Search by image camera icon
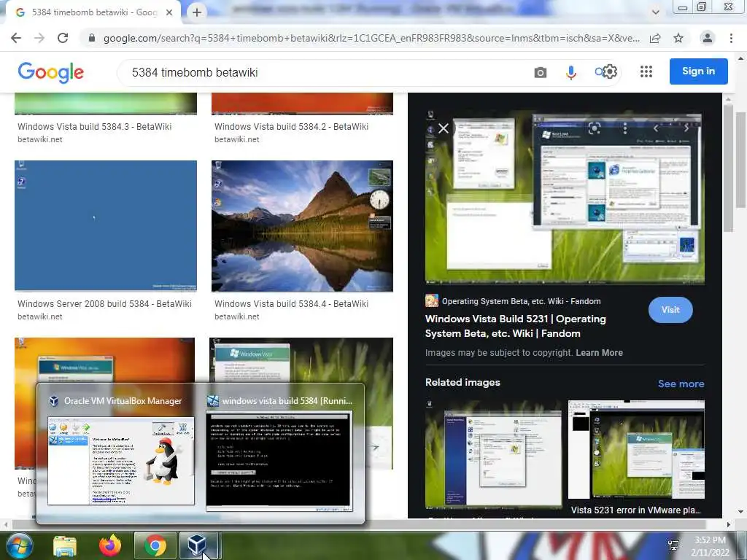The height and width of the screenshot is (560, 747). pos(541,72)
